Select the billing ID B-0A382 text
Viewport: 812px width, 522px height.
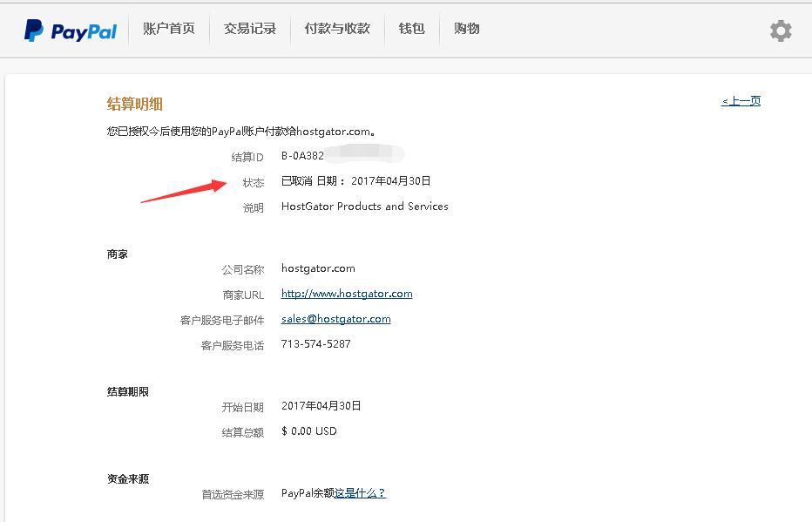[302, 155]
